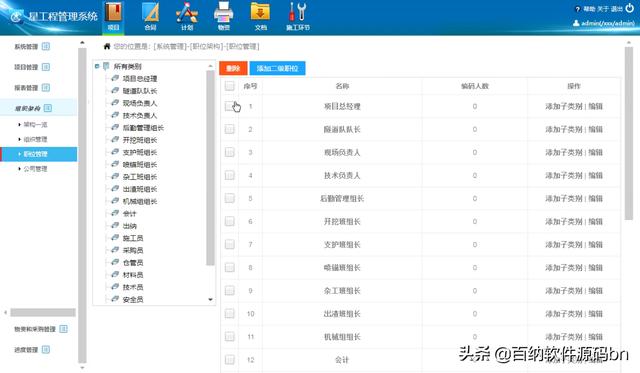Click the user avatar icon beside admin
This screenshot has width=640, height=373.
click(x=576, y=23)
